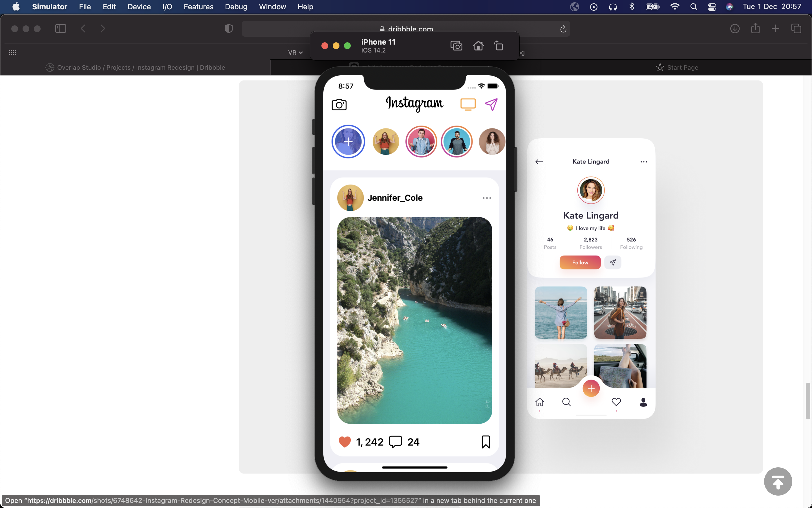The height and width of the screenshot is (508, 812).
Task: Click the simulator Home button icon
Action: point(478,46)
